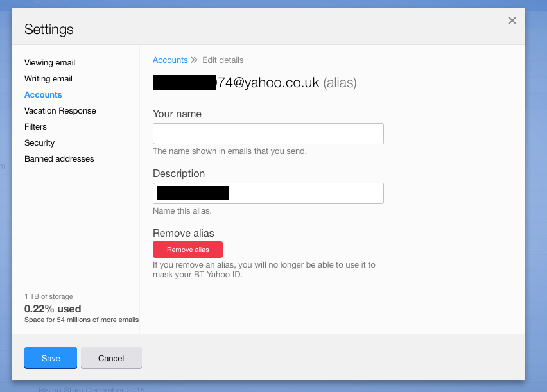Open the Viewing email settings section

point(49,63)
